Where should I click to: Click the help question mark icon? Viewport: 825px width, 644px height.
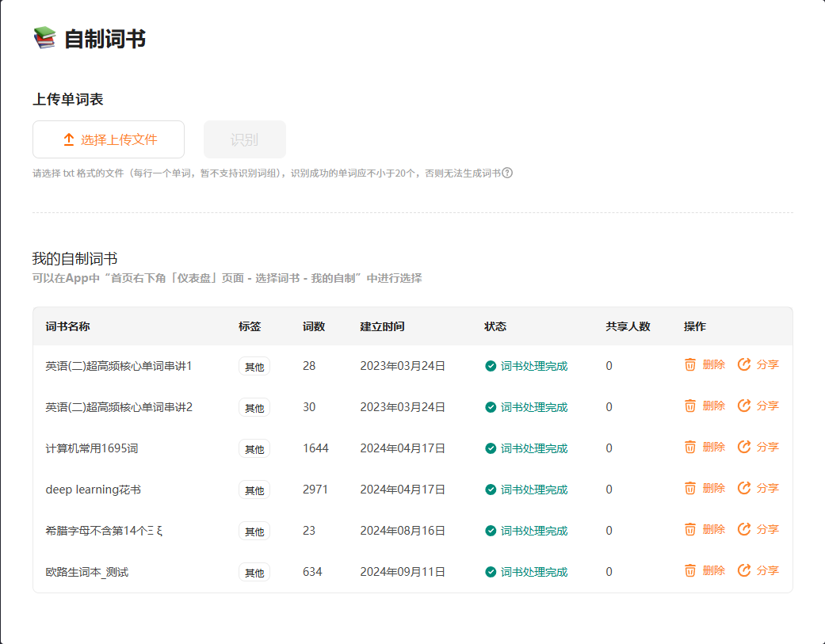(507, 173)
